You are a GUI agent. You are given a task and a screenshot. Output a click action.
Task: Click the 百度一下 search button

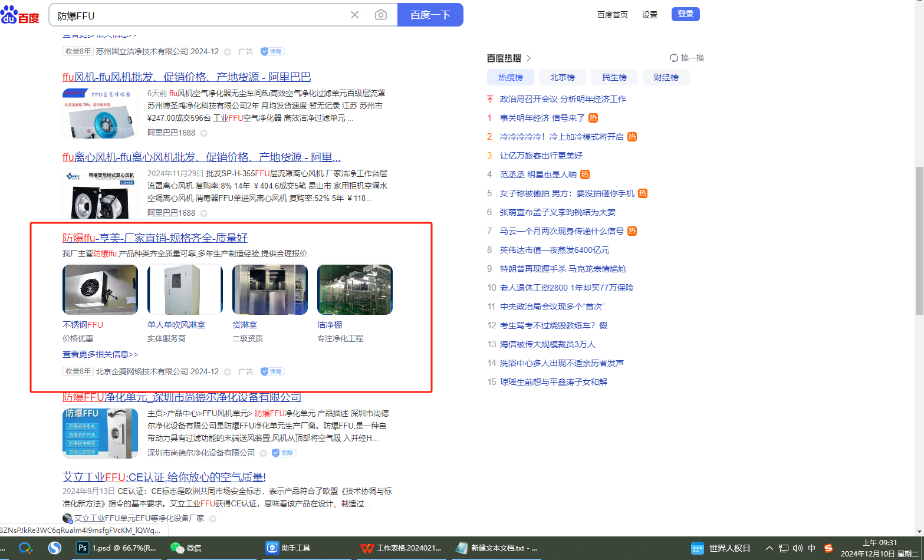pos(430,15)
